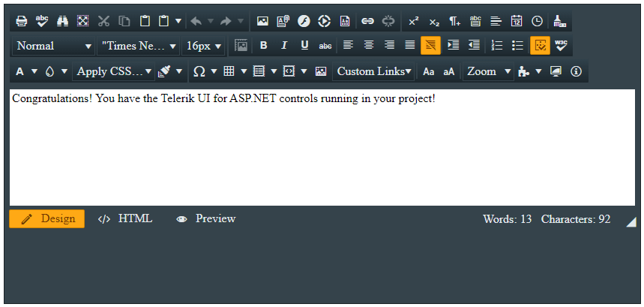Click the Print icon
This screenshot has height=307, width=644.
point(22,21)
